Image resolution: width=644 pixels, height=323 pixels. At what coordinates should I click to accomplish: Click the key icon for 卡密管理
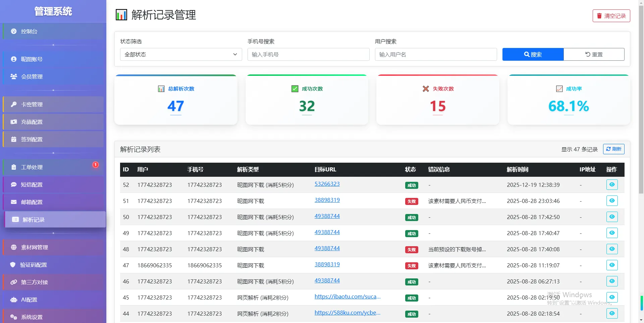[14, 104]
